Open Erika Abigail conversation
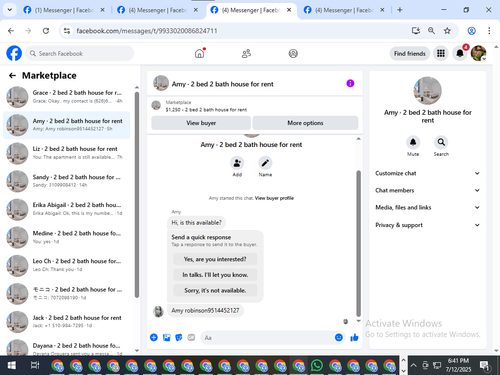This screenshot has height=375, width=500. (x=67, y=209)
